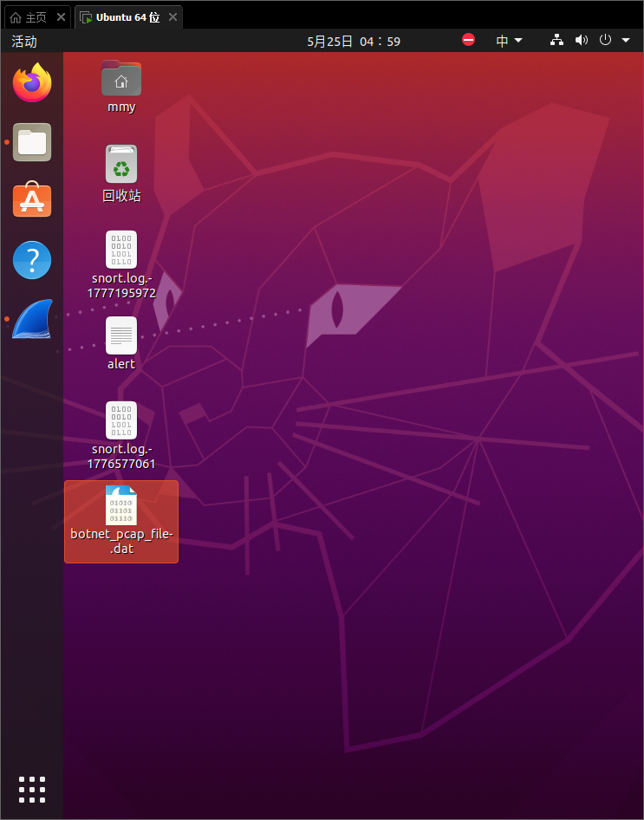The width and height of the screenshot is (644, 820).
Task: Open the 活动 activities overview
Action: [24, 42]
